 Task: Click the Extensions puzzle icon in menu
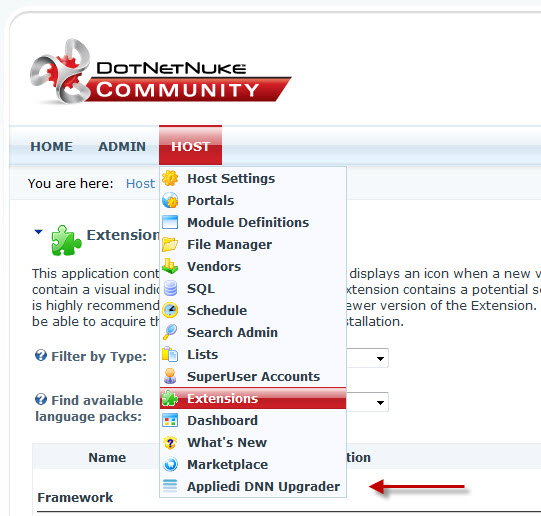(x=169, y=398)
